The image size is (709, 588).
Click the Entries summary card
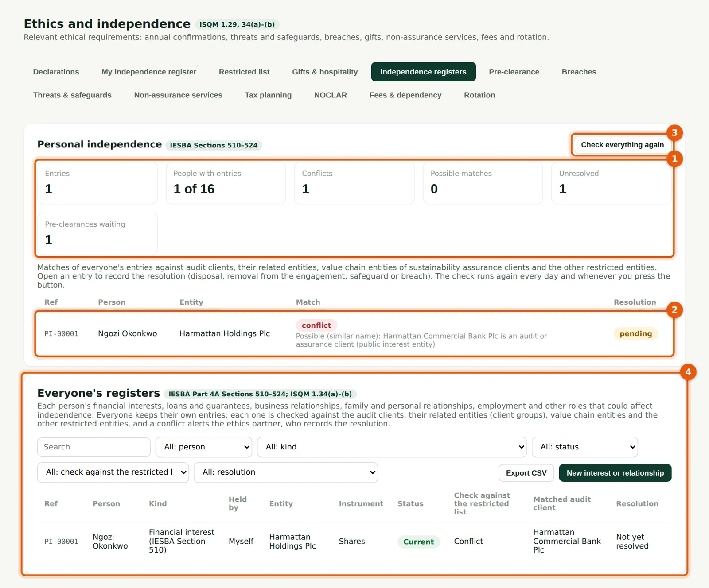[97, 183]
